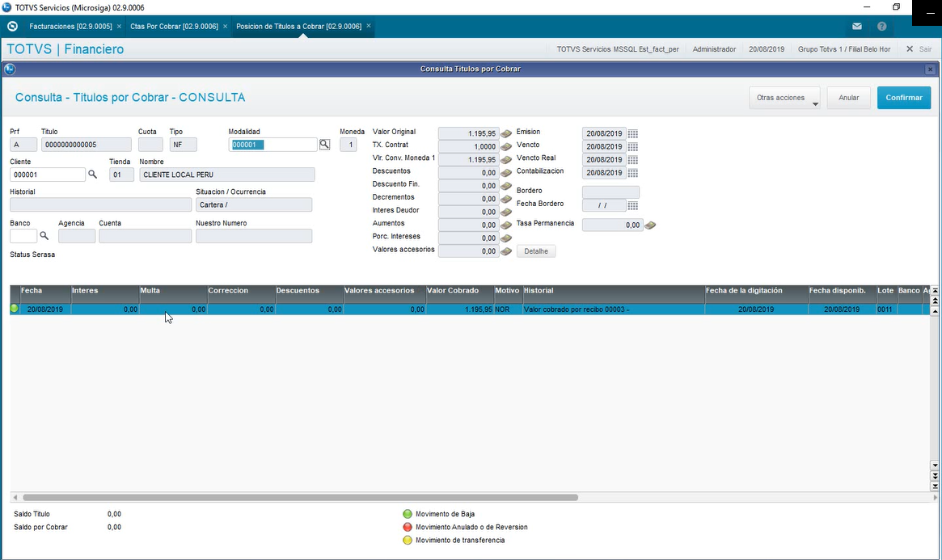The height and width of the screenshot is (560, 942).
Task: Click the Sair exit button
Action: (919, 49)
